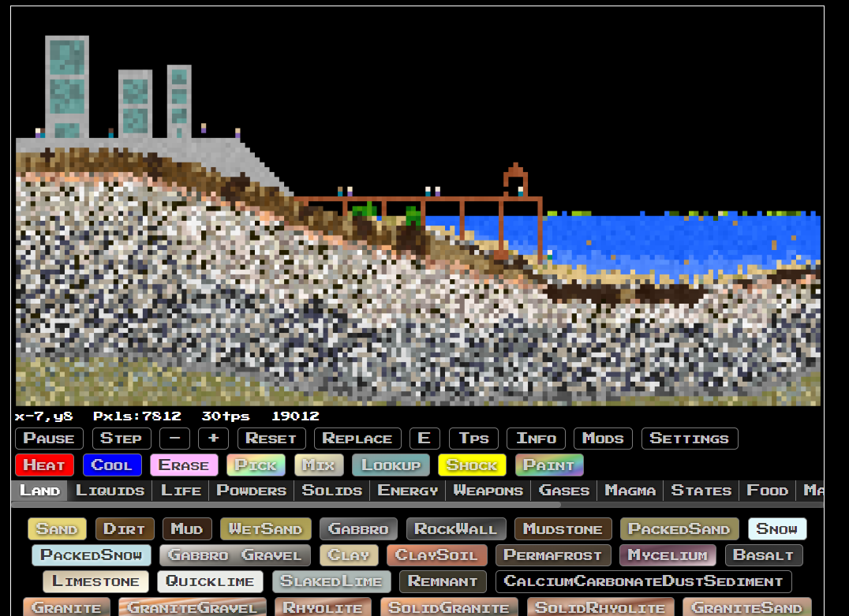Open the element select E button
The height and width of the screenshot is (616, 849).
424,439
